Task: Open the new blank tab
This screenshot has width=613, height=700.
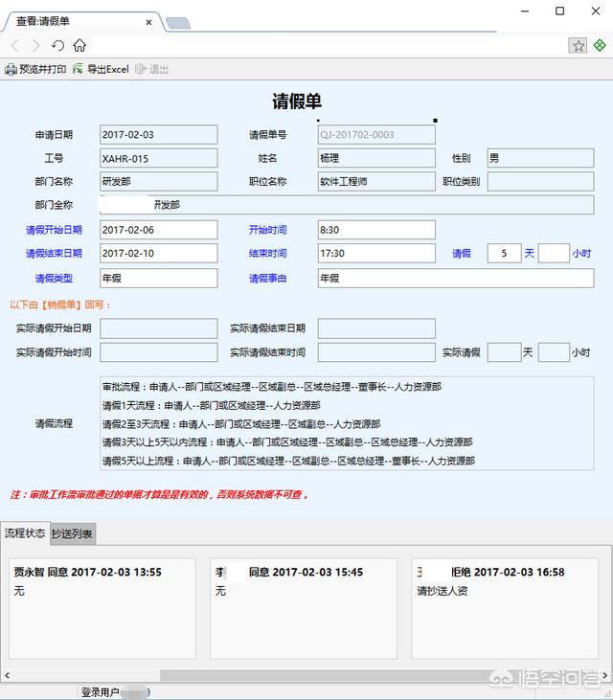Action: coord(178,23)
